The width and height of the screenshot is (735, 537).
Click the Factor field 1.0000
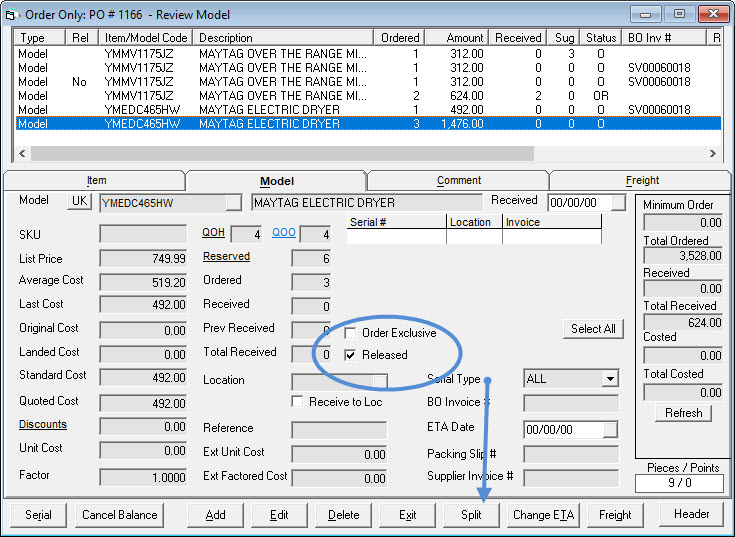tap(143, 477)
